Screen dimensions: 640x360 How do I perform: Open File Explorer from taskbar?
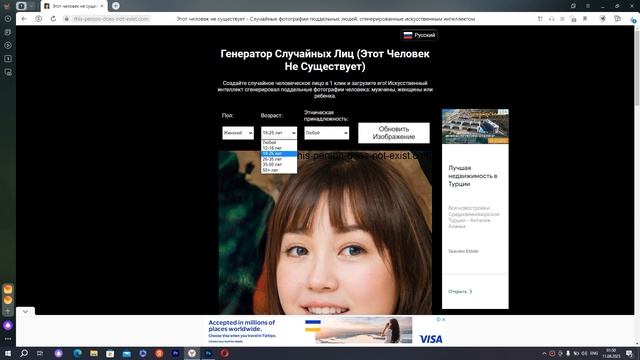pyautogui.click(x=94, y=353)
